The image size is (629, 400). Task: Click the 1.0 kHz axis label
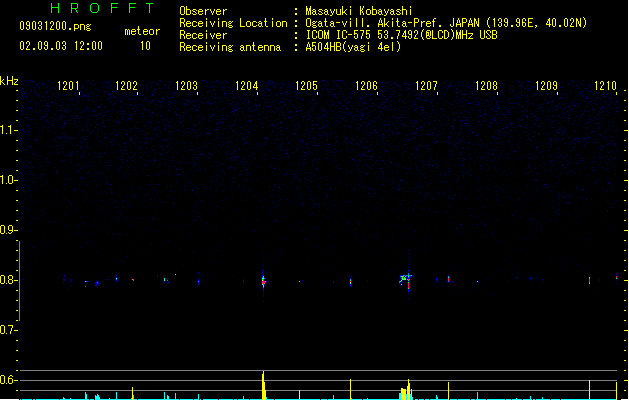point(8,180)
